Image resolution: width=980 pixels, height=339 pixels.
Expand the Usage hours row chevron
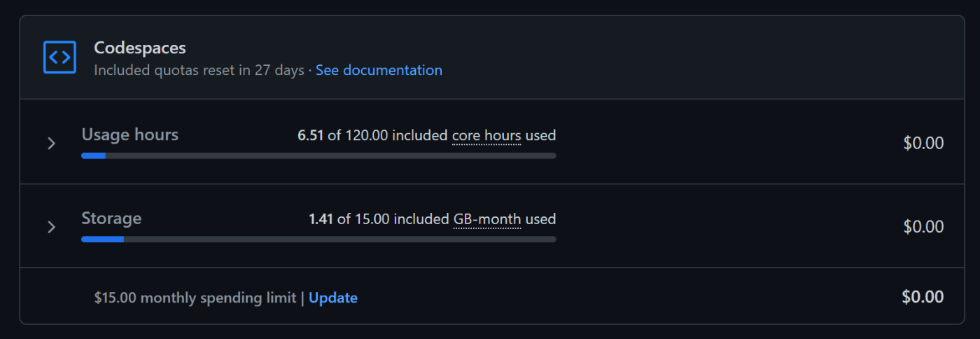click(x=51, y=143)
